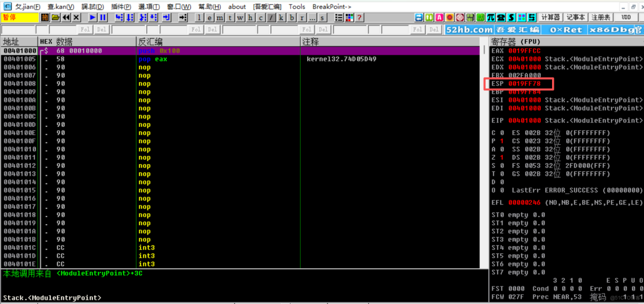The image size is (644, 304).
Task: Click the 拖 drag-load icon in toolbar
Action: (x=45, y=17)
